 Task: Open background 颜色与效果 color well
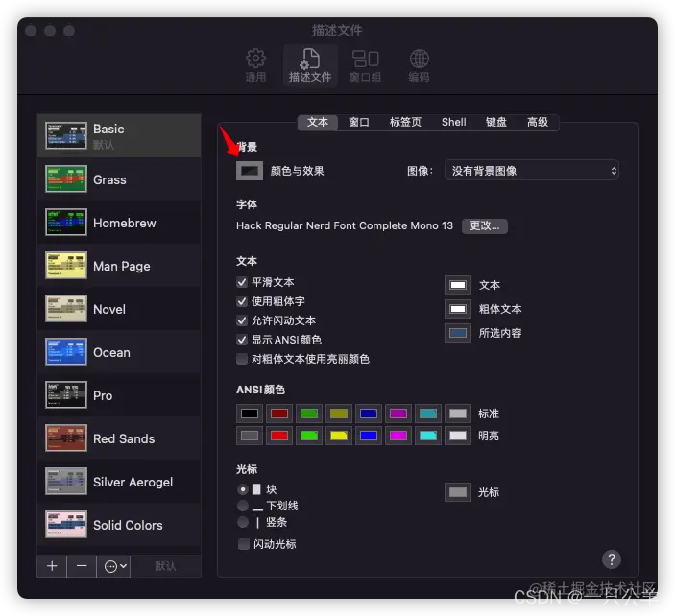[x=250, y=171]
